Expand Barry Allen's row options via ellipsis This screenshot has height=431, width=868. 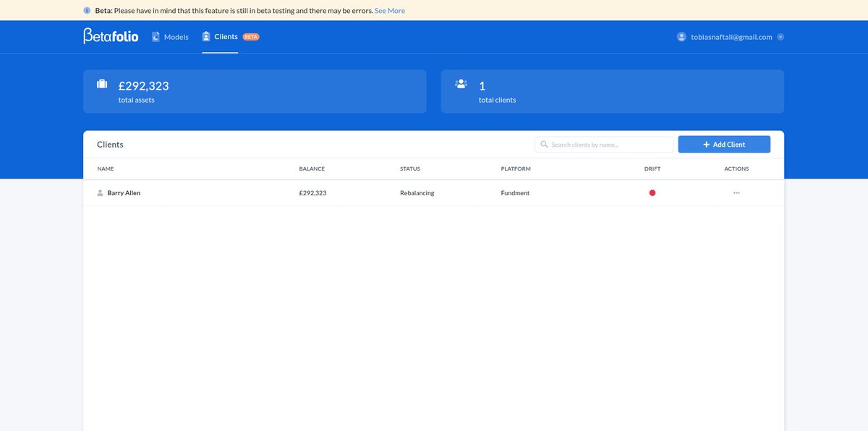736,192
